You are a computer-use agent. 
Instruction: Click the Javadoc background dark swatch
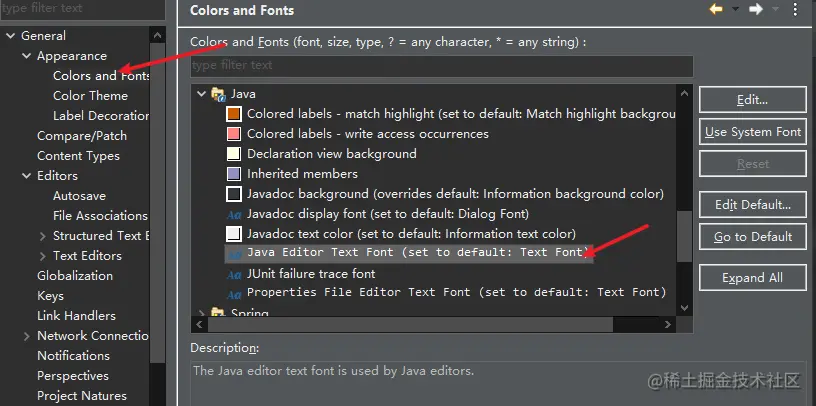(x=234, y=194)
